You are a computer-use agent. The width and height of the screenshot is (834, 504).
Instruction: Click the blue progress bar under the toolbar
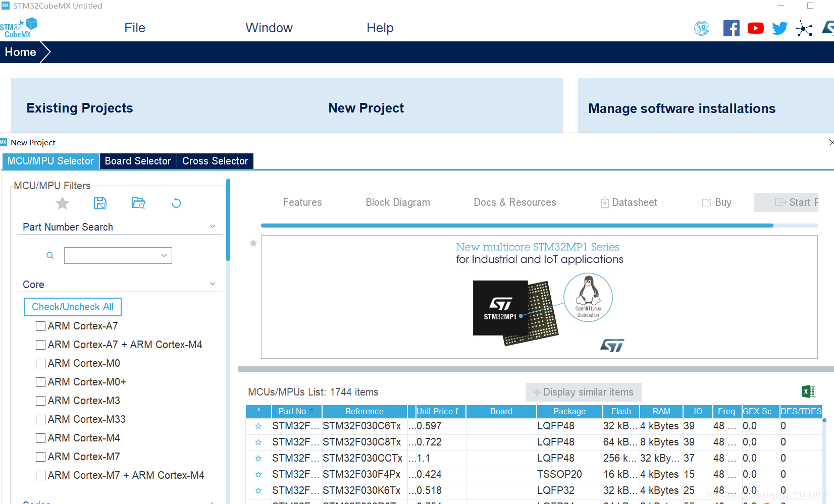tap(517, 226)
